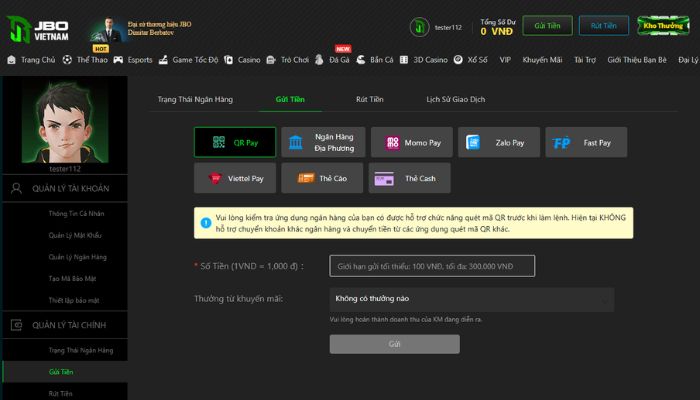Click the Momo logo icon
Screen dimensions: 700x400
(392, 143)
